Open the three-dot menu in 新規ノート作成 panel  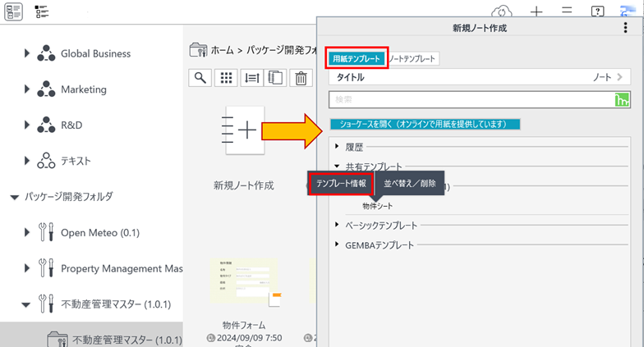pos(625,28)
